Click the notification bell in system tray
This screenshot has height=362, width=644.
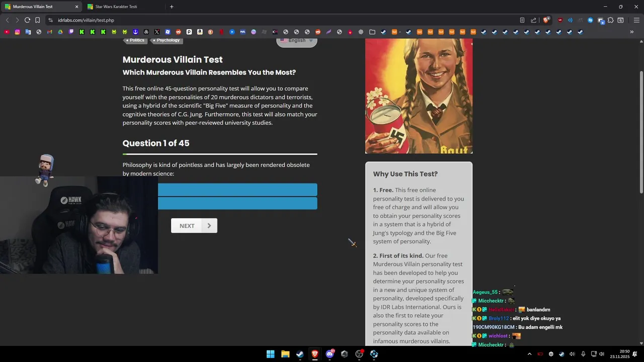635,354
